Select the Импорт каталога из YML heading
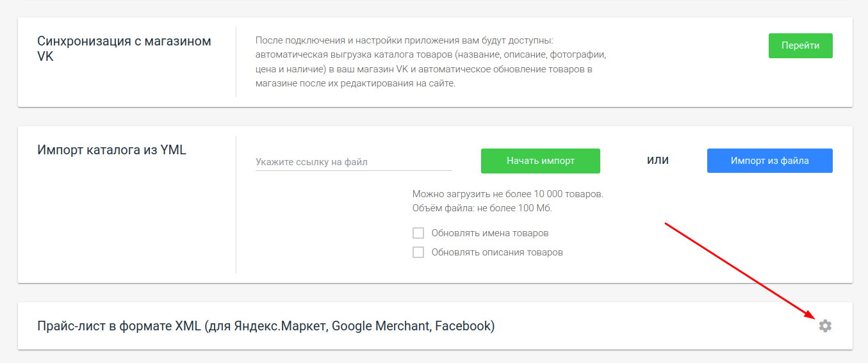 pos(112,150)
